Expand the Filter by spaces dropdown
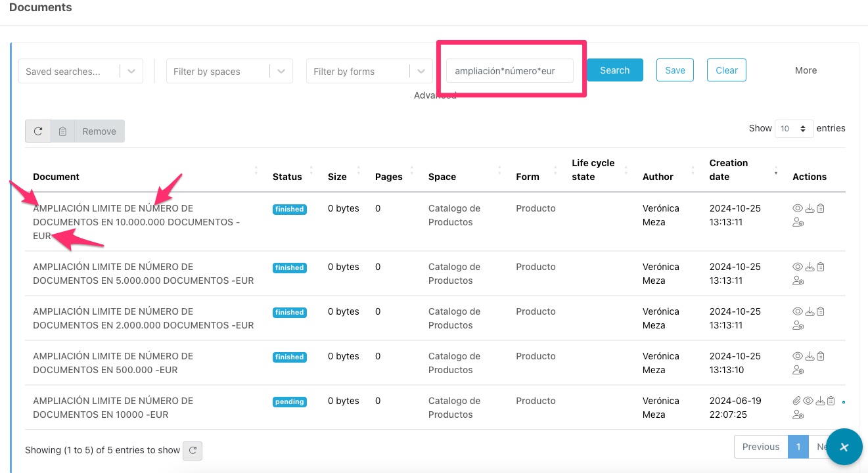Screen dimensions: 868x473 click(x=229, y=72)
